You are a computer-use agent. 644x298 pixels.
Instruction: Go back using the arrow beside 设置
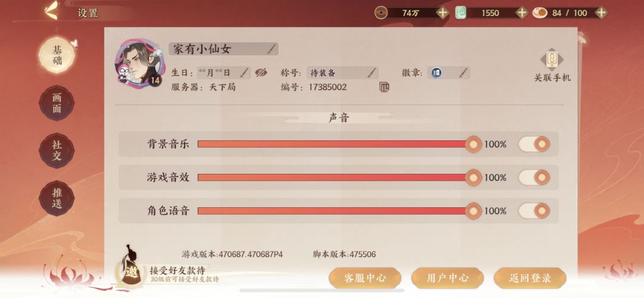pos(51,11)
